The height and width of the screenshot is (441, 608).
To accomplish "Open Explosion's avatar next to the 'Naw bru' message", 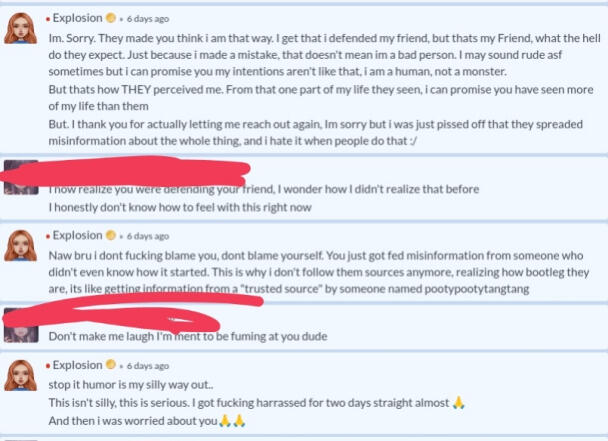I will (20, 248).
